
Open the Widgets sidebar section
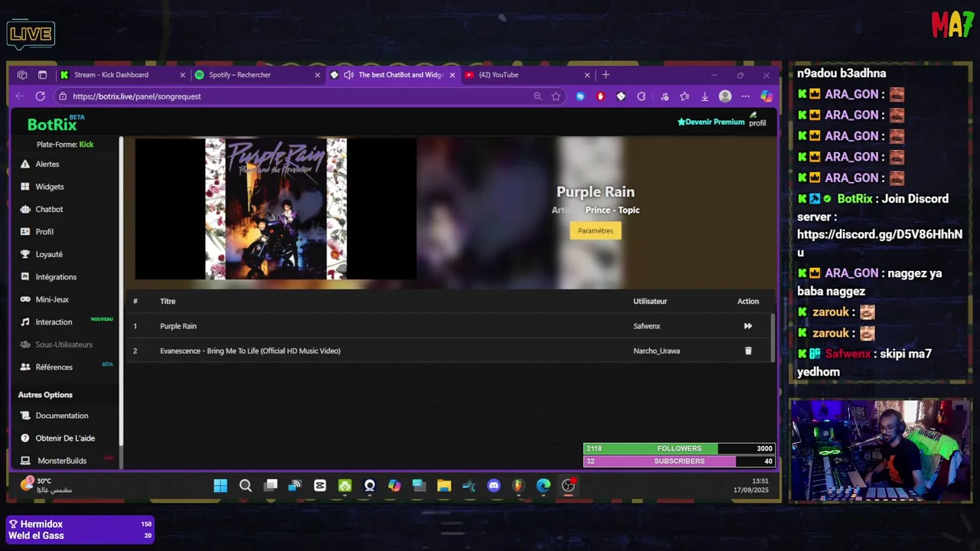49,187
